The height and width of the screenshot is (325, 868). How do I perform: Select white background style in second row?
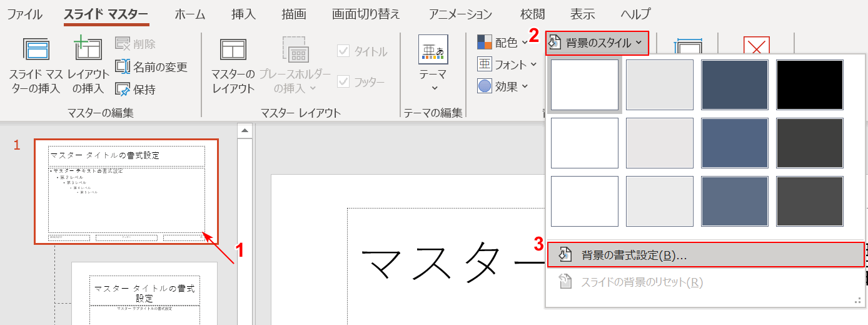tap(585, 143)
